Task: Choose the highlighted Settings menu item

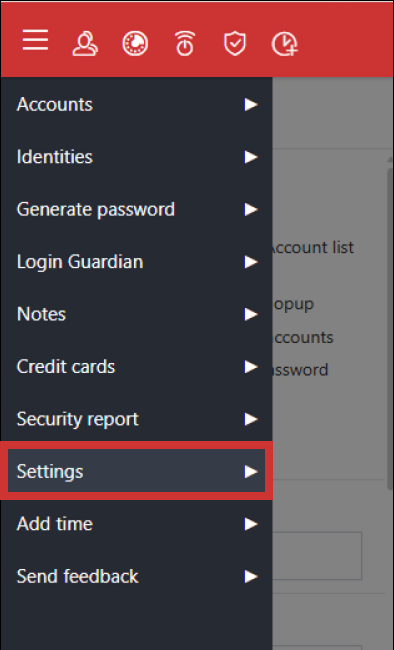Action: pos(136,471)
